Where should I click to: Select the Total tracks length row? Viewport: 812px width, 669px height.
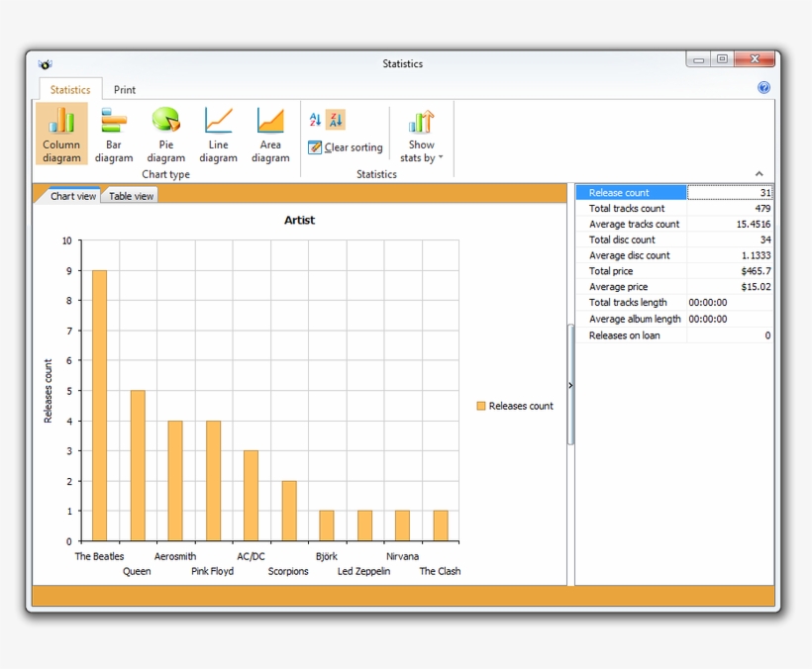click(x=674, y=302)
